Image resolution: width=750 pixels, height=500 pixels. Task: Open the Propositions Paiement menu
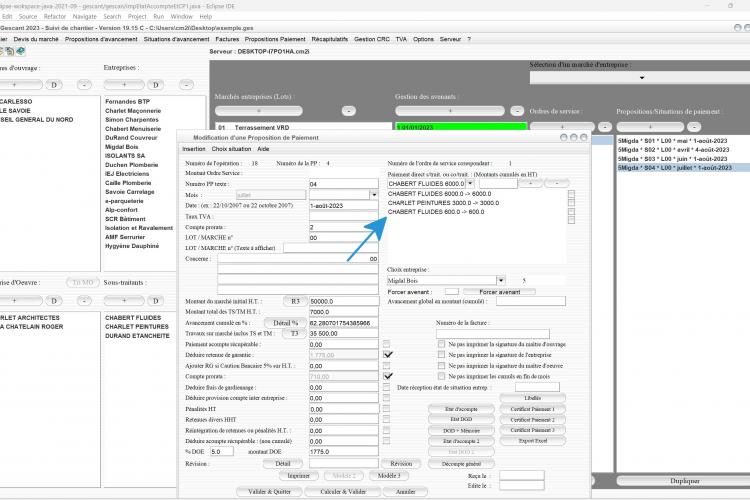[x=275, y=39]
